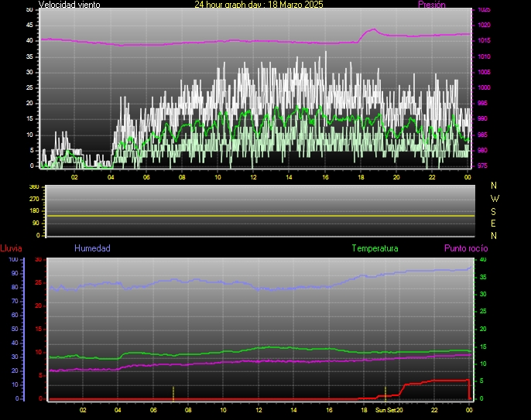Click the yellow wind direction line
531x420 pixels.
tap(260, 216)
